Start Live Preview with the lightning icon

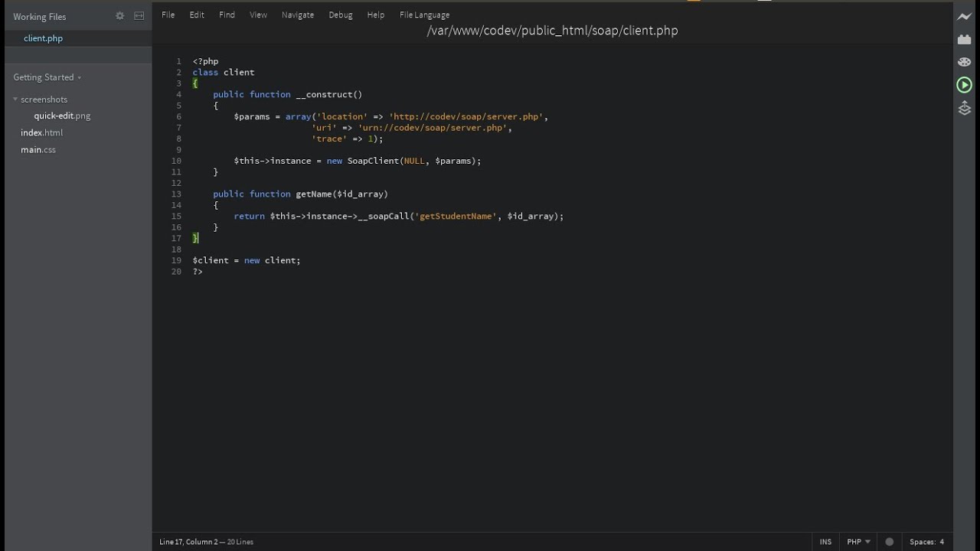tap(965, 17)
